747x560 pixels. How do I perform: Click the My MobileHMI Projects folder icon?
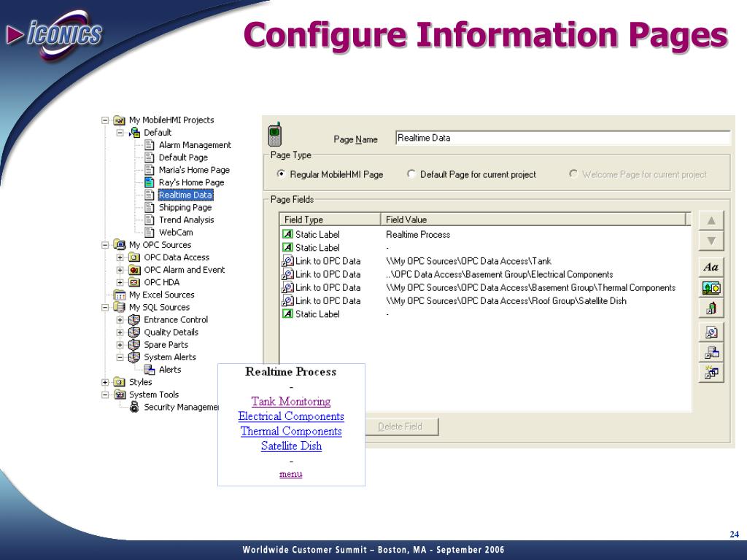tap(119, 120)
